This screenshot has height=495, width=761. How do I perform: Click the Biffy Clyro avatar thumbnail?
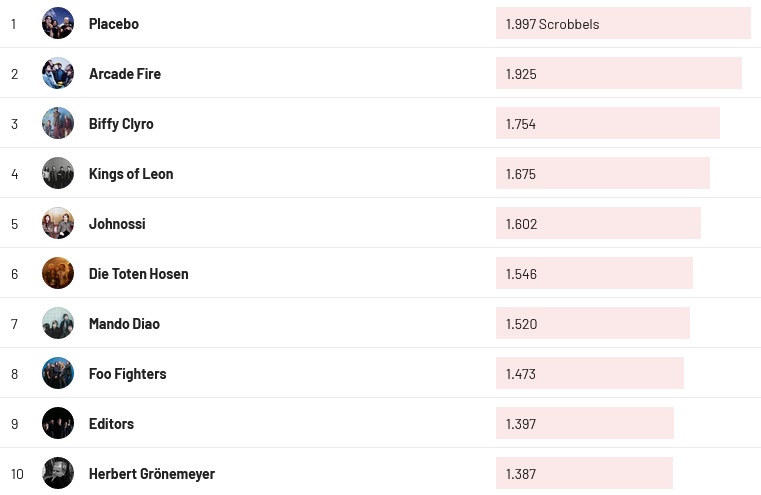58,123
